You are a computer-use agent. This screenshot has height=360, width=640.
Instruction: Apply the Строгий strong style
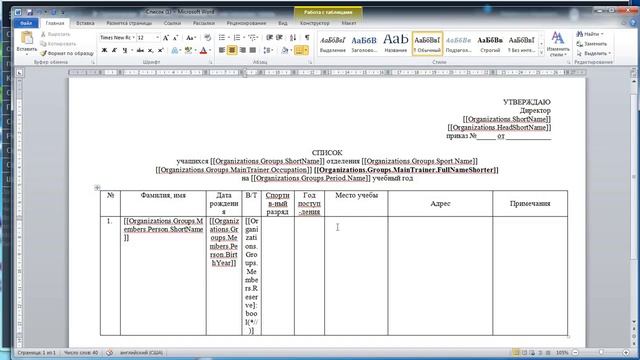(x=490, y=43)
